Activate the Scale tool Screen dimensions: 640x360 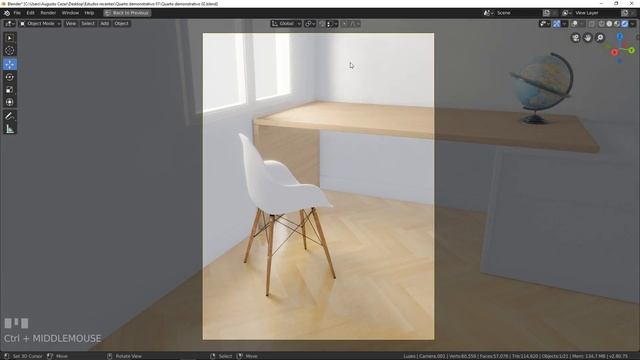[x=10, y=89]
